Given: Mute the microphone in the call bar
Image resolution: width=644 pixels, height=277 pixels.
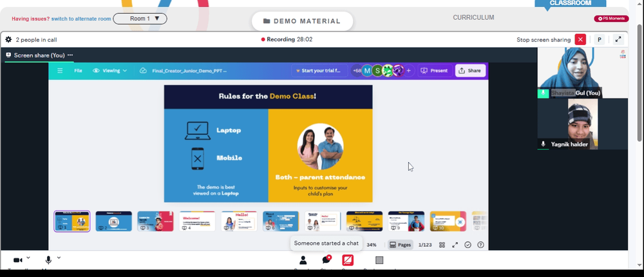Looking at the screenshot, I should [x=48, y=260].
